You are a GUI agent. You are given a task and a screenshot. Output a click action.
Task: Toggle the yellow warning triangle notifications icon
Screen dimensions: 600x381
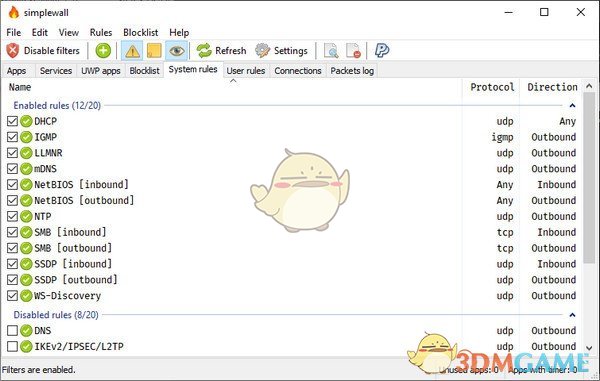pyautogui.click(x=132, y=50)
